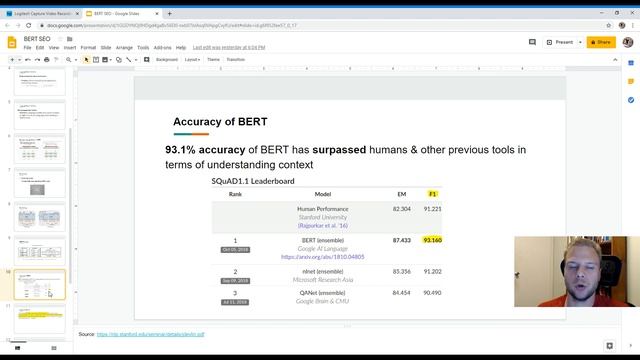
Task: Select the slide 9 table thumbnail
Action: click(x=40, y=251)
